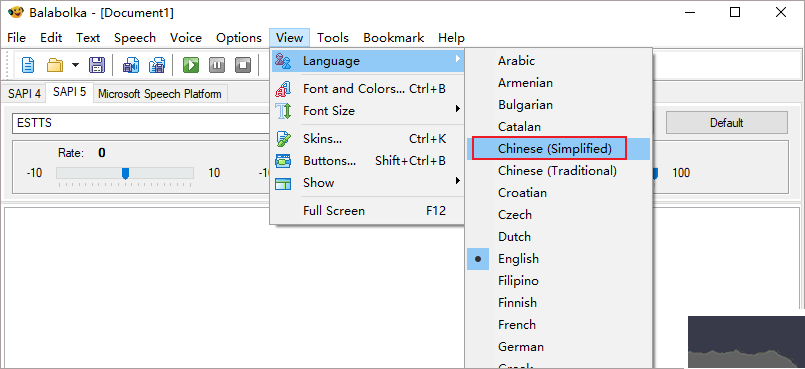This screenshot has width=805, height=369.
Task: Choose Full Screen from View menu
Action: click(368, 211)
